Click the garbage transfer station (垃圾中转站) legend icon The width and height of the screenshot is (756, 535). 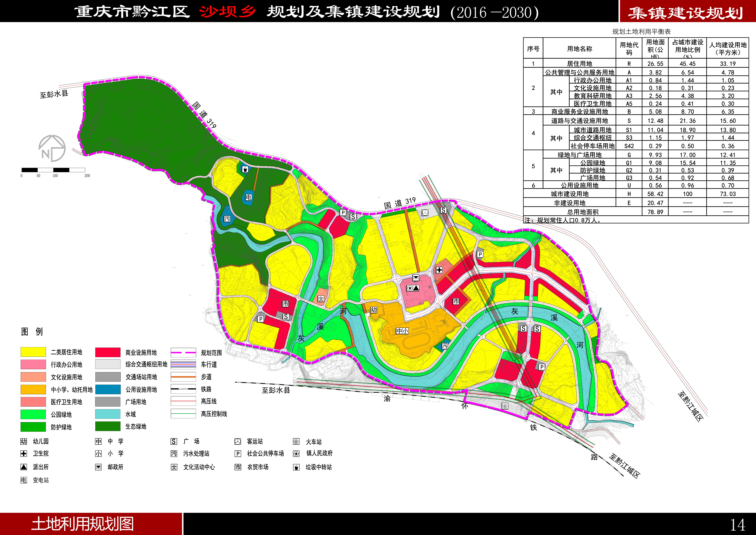click(296, 467)
